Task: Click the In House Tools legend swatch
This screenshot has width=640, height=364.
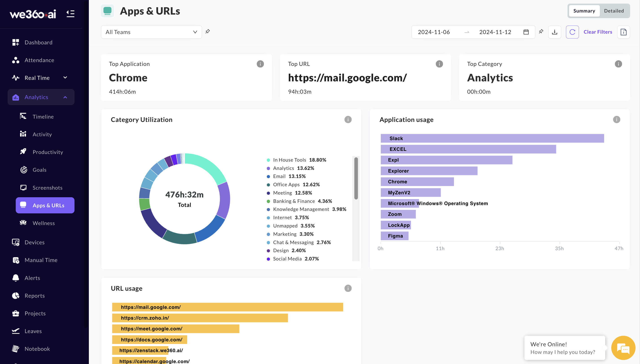Action: click(268, 160)
